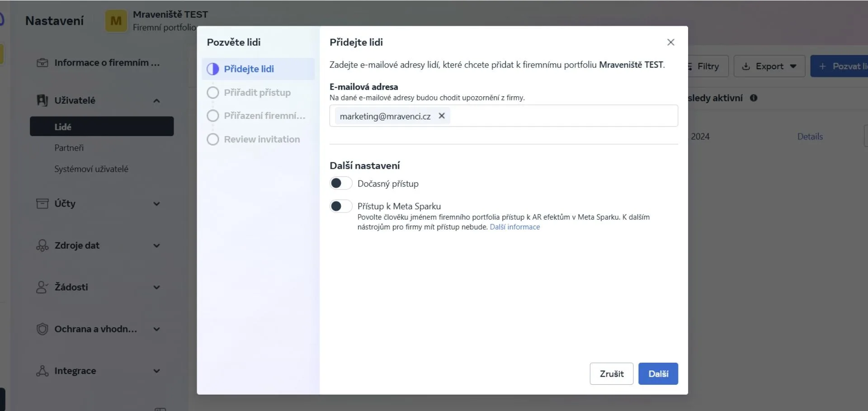This screenshot has width=868, height=411.
Task: Select the Přidejte lidi step
Action: 258,69
